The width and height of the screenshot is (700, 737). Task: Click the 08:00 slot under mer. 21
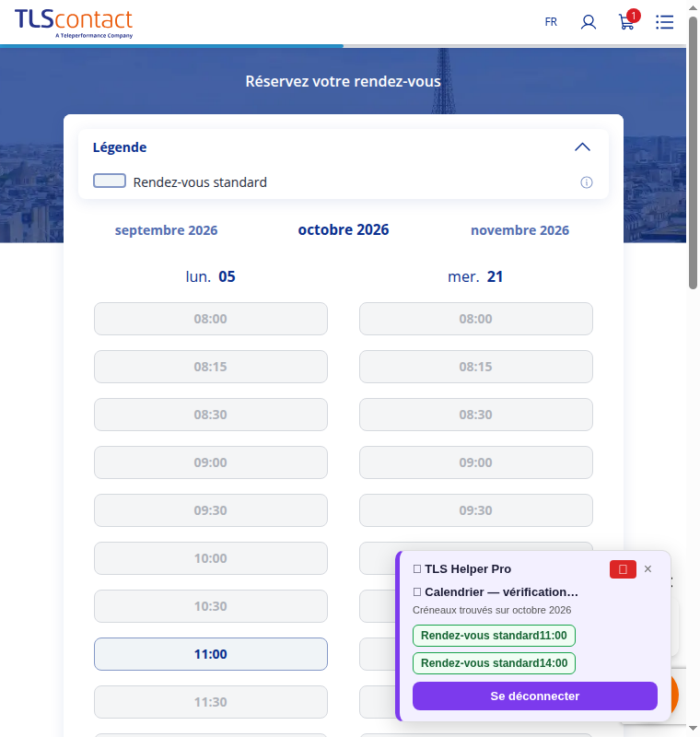476,319
